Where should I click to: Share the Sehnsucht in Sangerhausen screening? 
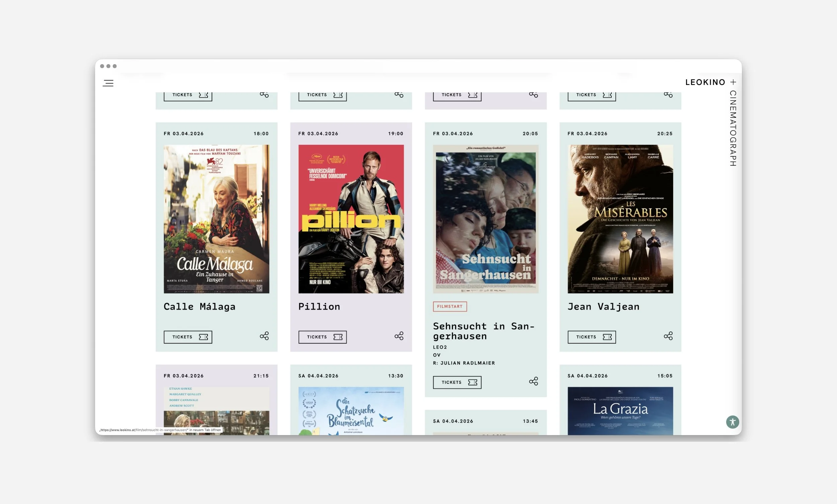[533, 381]
